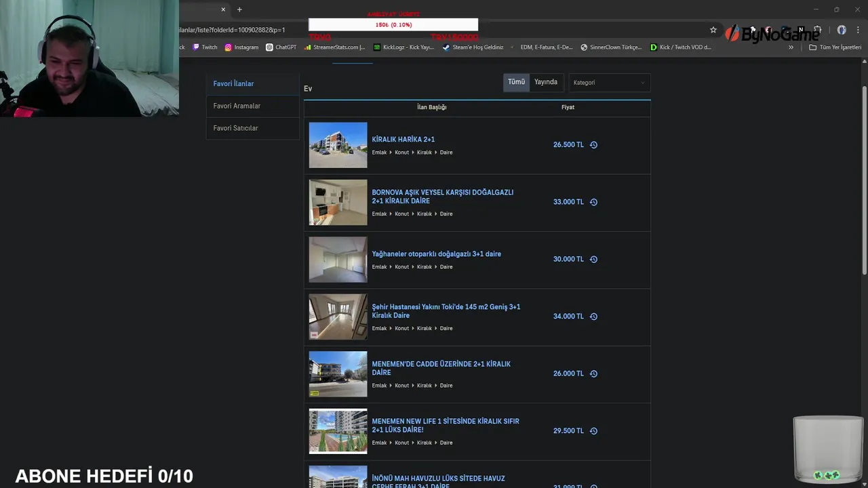Open listing Şehir Hastanesi Yakını Toki'de 145 m2
This screenshot has height=488, width=868.
pyautogui.click(x=446, y=311)
